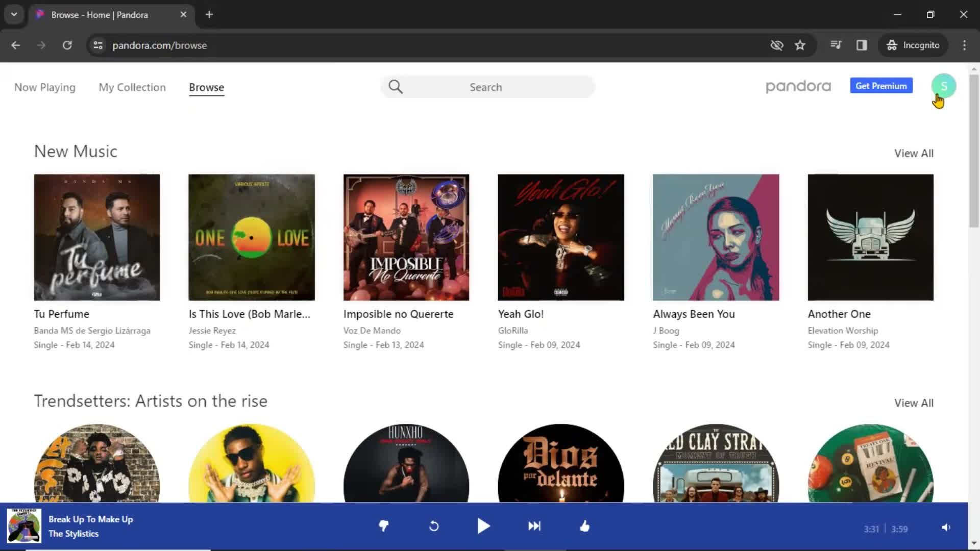Click the user profile avatar icon
980x551 pixels.
coord(944,86)
